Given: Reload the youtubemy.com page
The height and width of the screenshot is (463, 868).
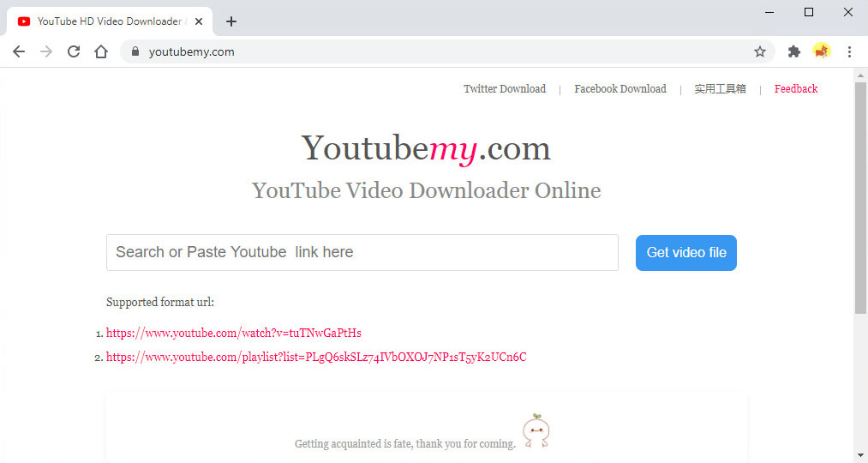Looking at the screenshot, I should [74, 51].
